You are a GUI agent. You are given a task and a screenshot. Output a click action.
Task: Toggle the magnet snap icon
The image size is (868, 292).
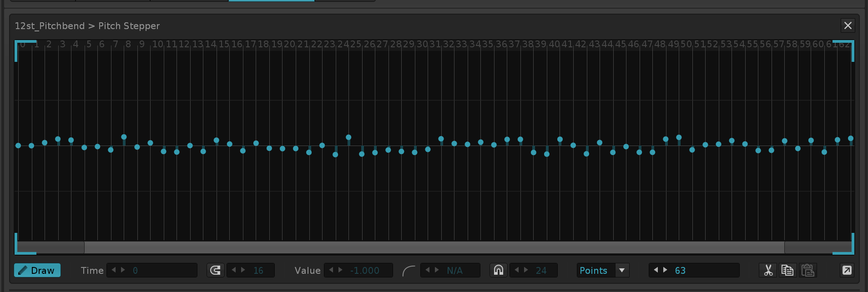[x=499, y=270]
